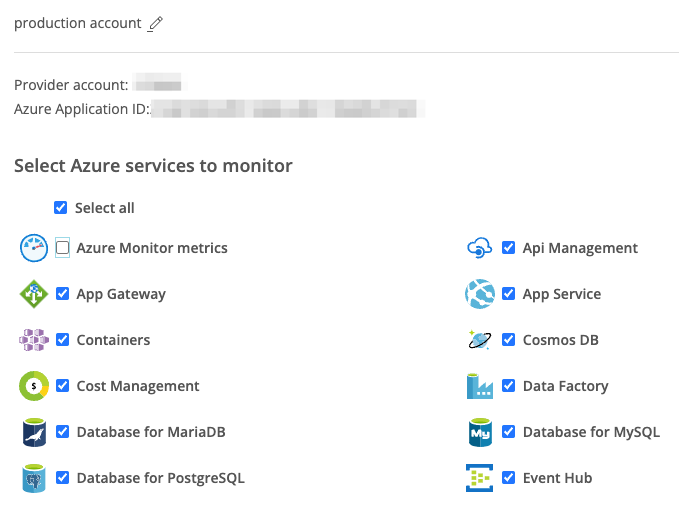Click the Cosmos DB planet icon

click(480, 340)
